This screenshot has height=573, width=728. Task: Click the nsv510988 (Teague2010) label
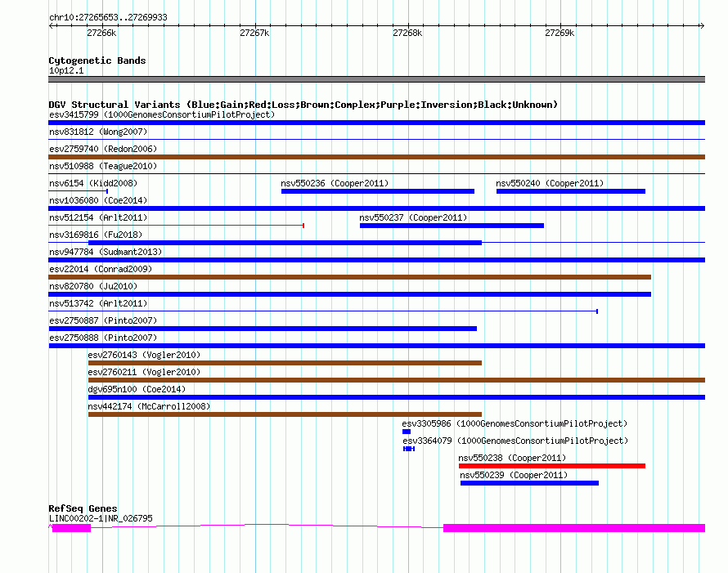(x=103, y=166)
